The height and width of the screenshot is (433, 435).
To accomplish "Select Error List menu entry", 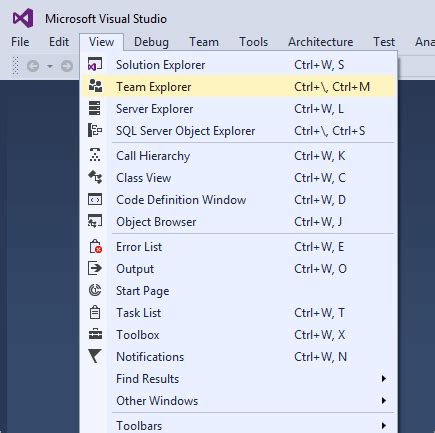I will click(x=239, y=247).
